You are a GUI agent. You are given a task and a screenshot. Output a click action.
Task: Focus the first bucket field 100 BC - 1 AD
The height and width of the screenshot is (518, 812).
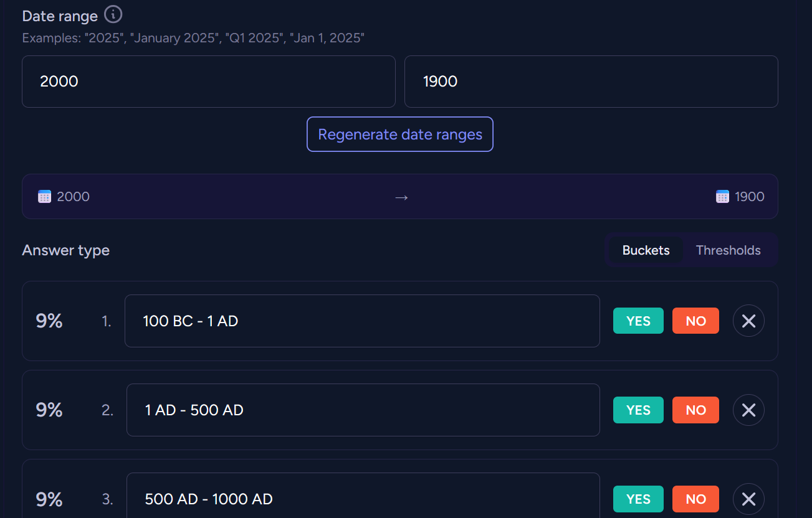click(362, 321)
